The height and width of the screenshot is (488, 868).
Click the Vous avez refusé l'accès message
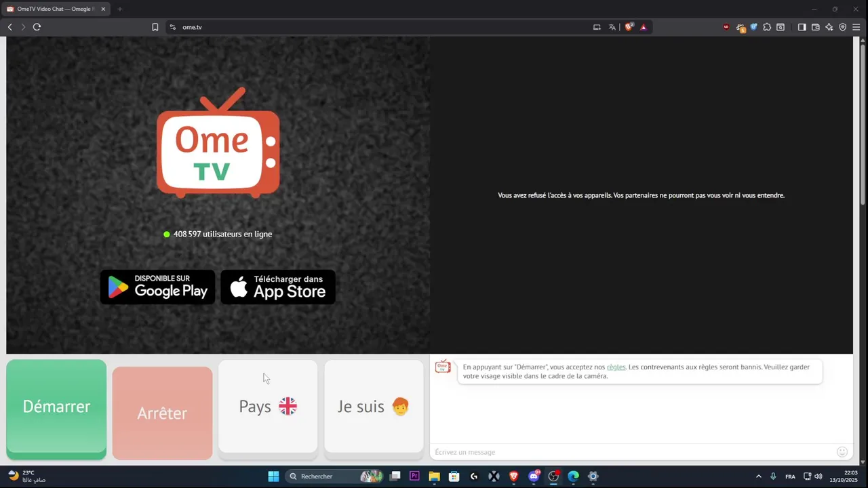coord(641,195)
